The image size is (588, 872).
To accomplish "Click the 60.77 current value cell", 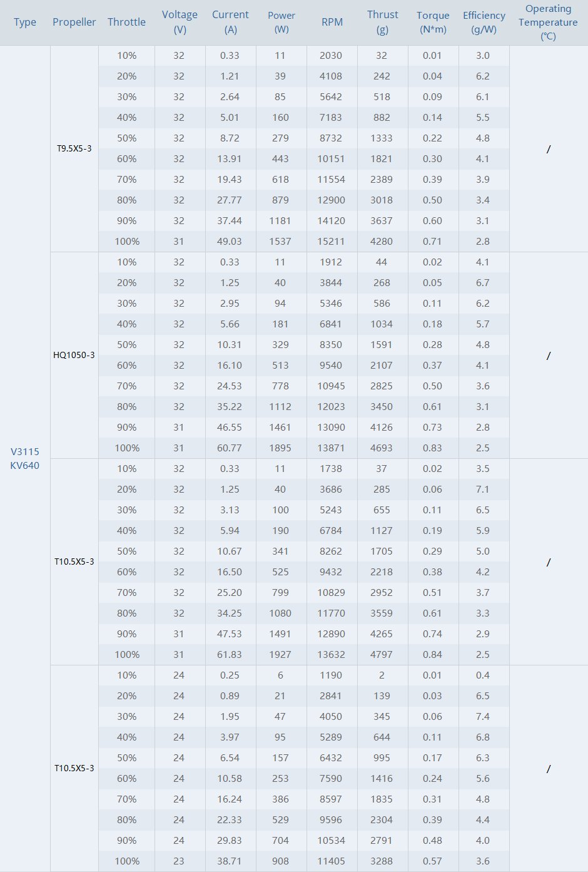I will tap(230, 448).
